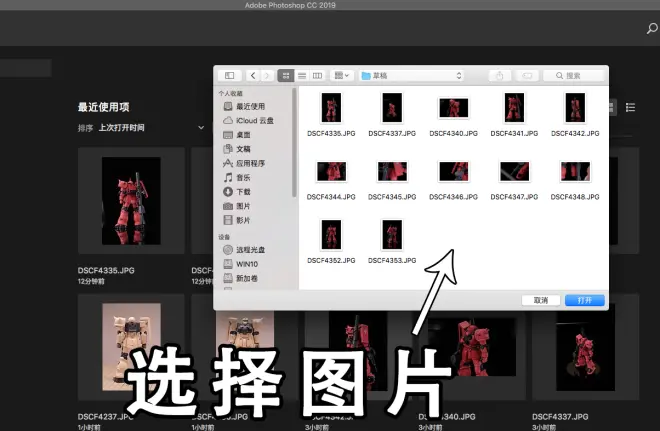This screenshot has width=660, height=431.
Task: Open recent DSCF4237.JPG thumbnail in Photoshop home
Action: [x=131, y=347]
